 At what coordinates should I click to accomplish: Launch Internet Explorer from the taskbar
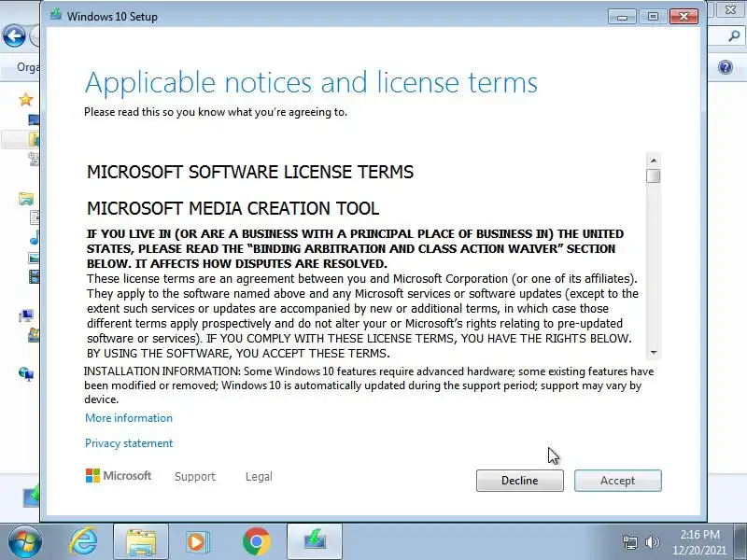pyautogui.click(x=84, y=542)
